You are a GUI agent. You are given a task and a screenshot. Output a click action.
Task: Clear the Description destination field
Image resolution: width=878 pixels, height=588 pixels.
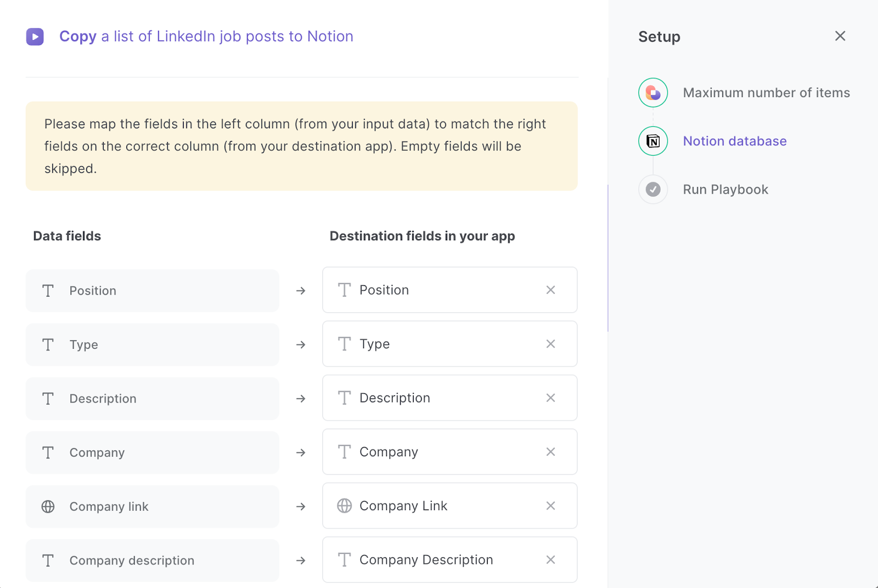pos(551,398)
